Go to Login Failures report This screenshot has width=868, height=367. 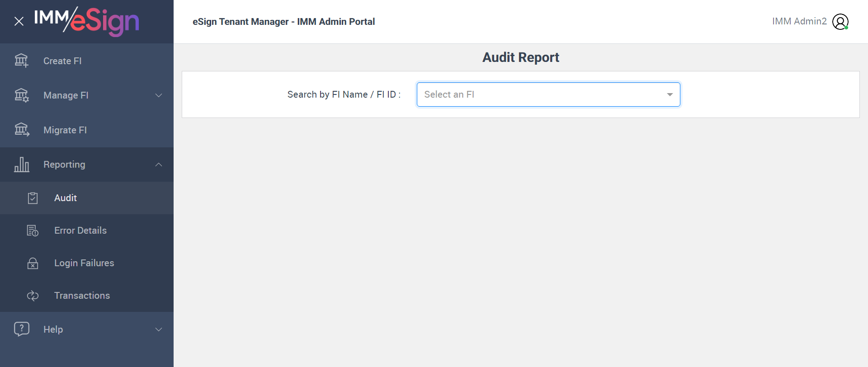(84, 263)
